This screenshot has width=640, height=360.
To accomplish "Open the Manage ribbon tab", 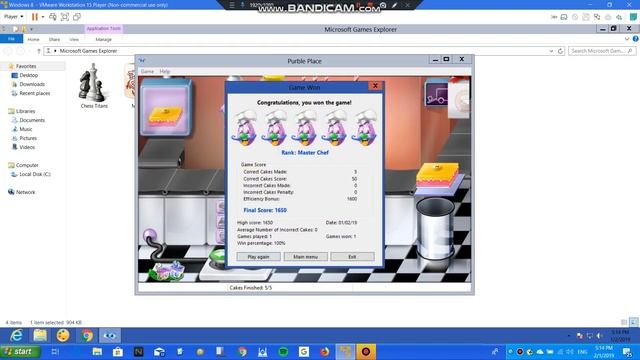I will 103,40.
